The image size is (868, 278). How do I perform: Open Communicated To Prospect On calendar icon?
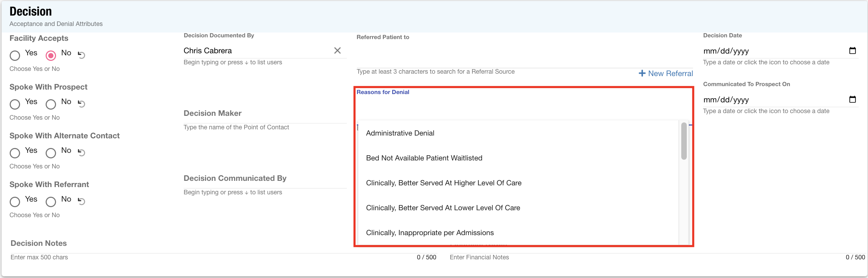(852, 100)
